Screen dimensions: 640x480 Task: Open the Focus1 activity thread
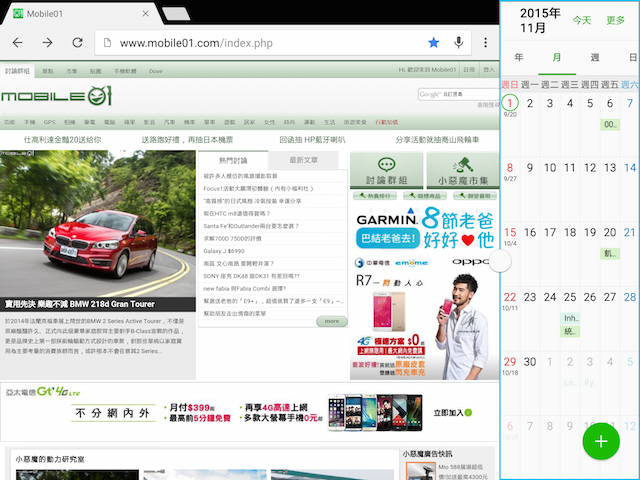pyautogui.click(x=258, y=189)
